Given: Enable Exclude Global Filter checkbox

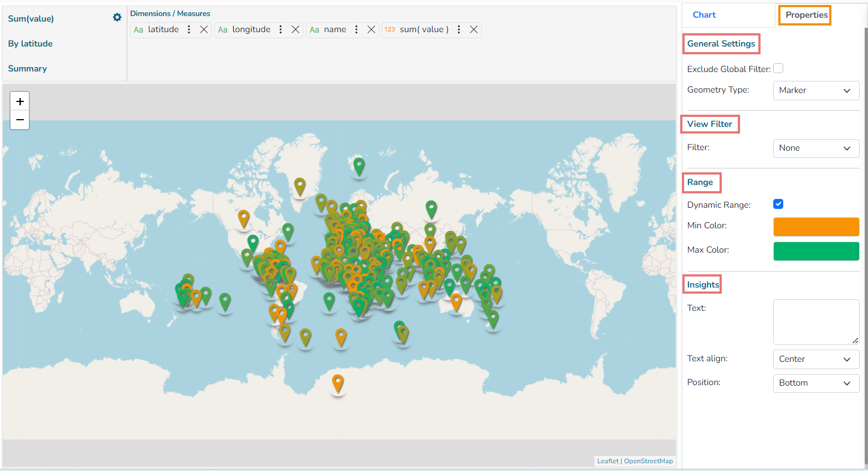Looking at the screenshot, I should pyautogui.click(x=778, y=69).
